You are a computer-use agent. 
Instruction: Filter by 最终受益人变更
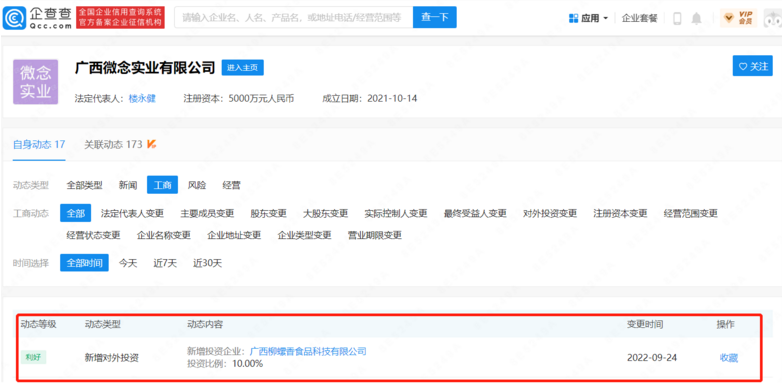click(x=475, y=214)
